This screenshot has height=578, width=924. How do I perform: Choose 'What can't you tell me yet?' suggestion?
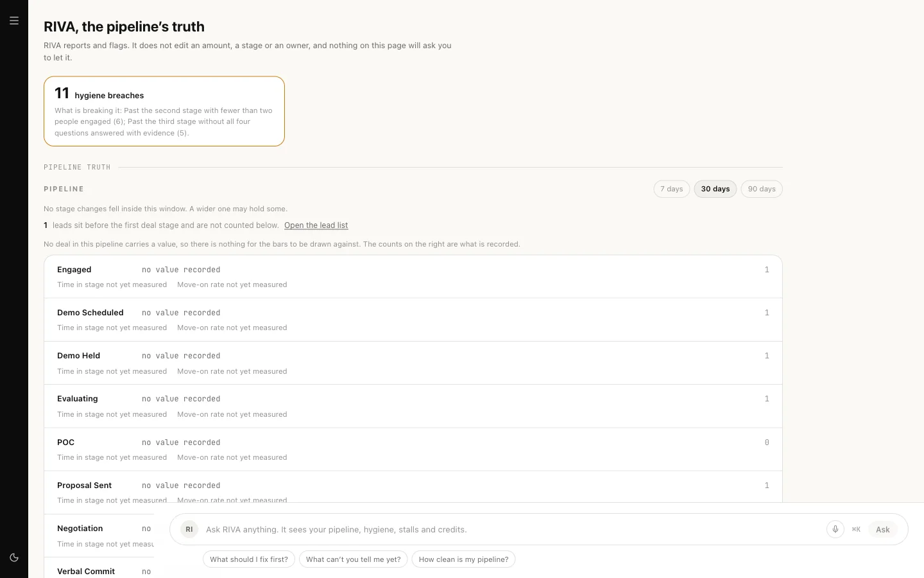[354, 559]
